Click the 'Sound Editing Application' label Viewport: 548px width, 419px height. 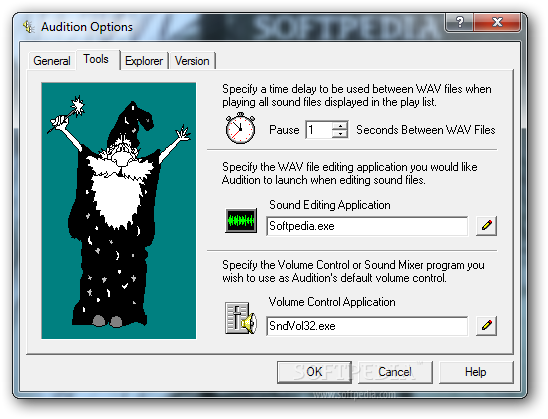point(330,205)
